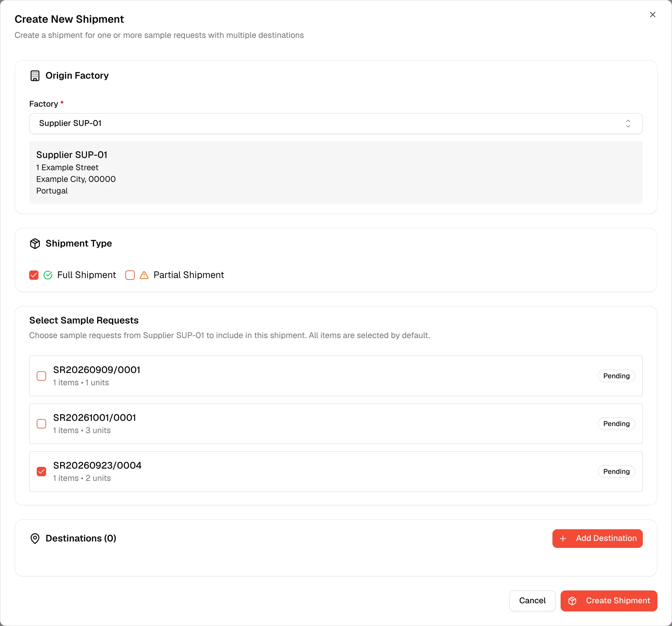Click the Full Shipment label
The height and width of the screenshot is (626, 672).
(x=87, y=275)
